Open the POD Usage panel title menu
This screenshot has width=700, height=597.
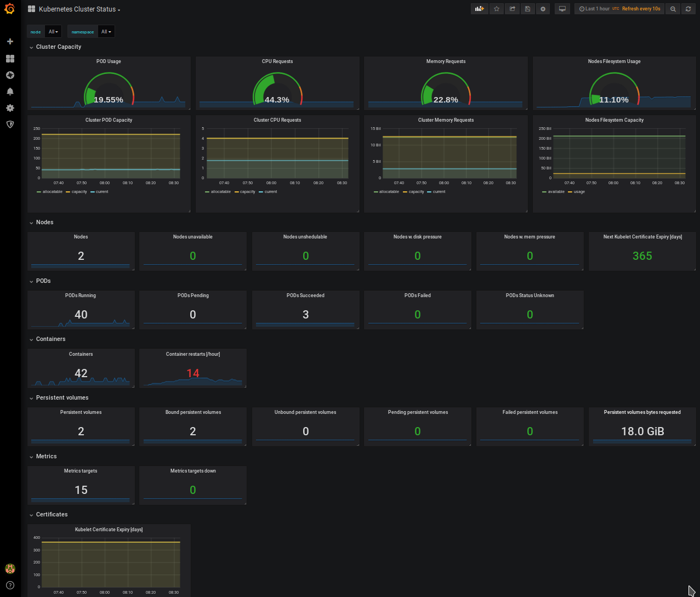(109, 61)
